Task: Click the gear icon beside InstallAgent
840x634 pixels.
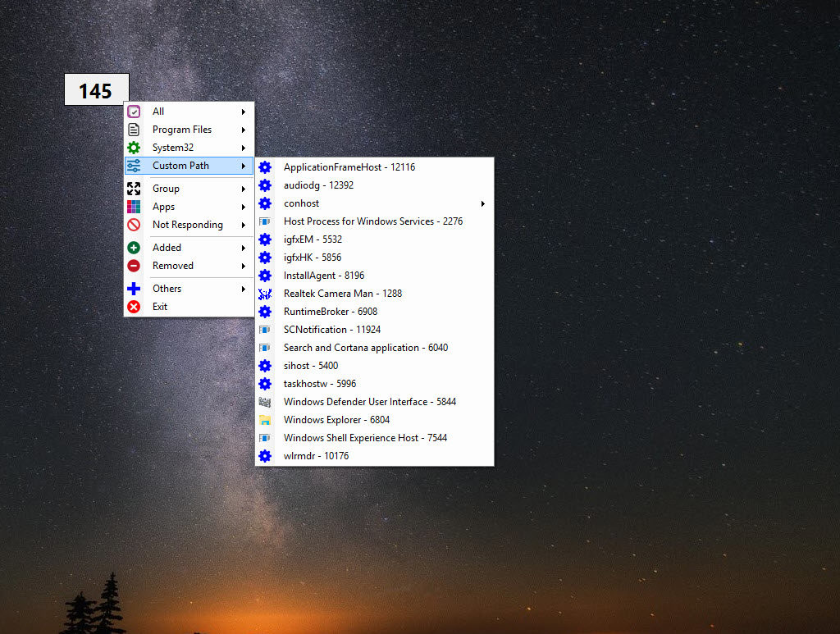Action: coord(265,276)
